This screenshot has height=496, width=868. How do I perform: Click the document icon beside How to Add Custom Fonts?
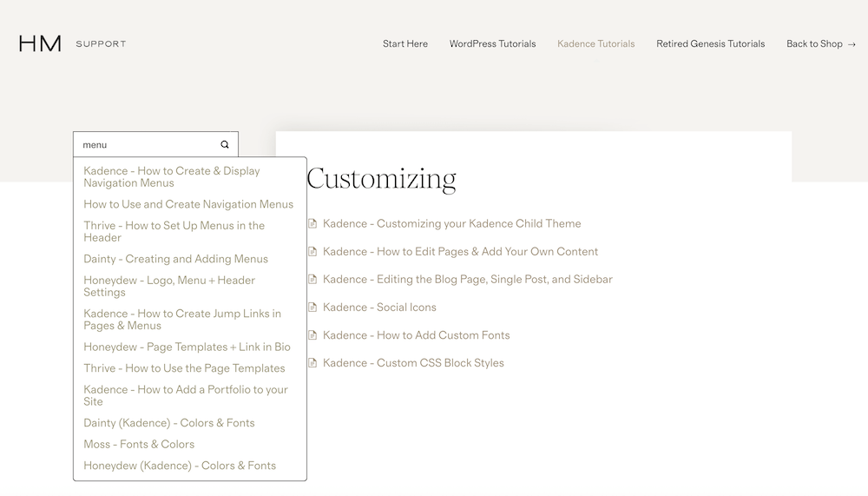312,335
